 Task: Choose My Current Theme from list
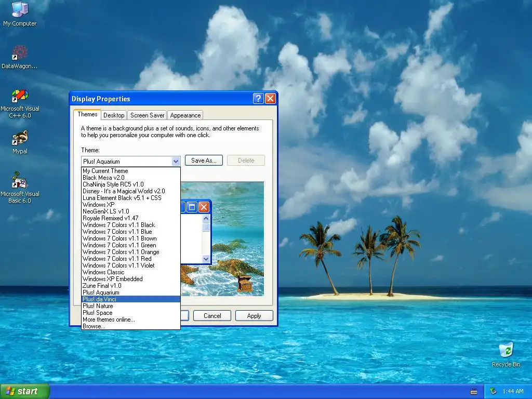tap(131, 170)
